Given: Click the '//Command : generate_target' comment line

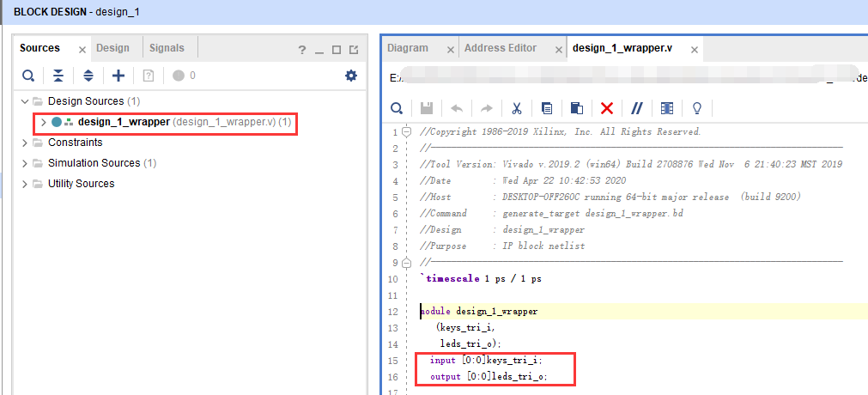Looking at the screenshot, I should pos(551,213).
